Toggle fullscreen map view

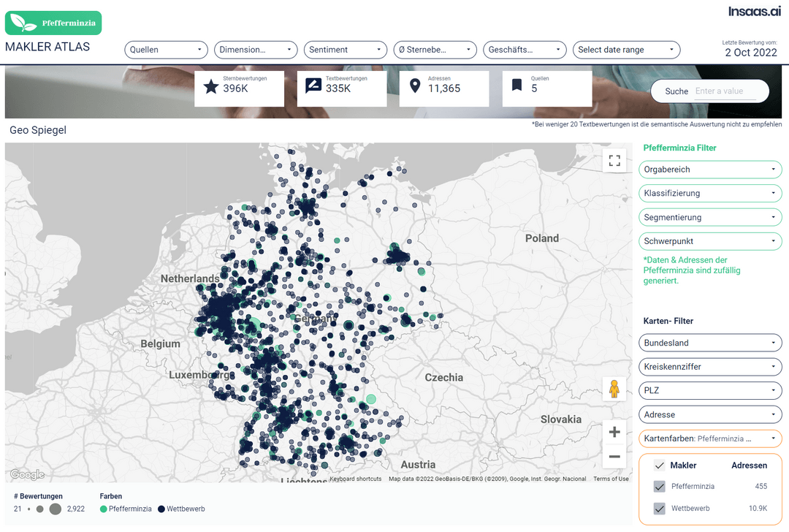(614, 161)
